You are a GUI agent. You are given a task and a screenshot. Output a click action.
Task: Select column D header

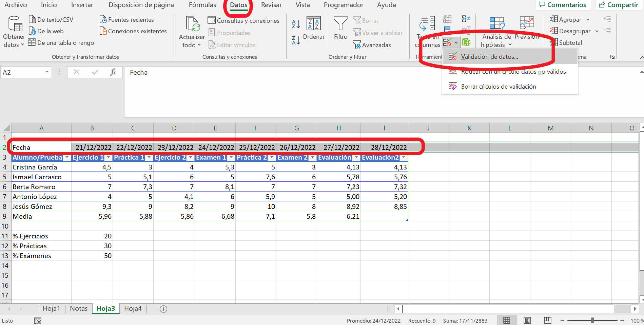[174, 128]
